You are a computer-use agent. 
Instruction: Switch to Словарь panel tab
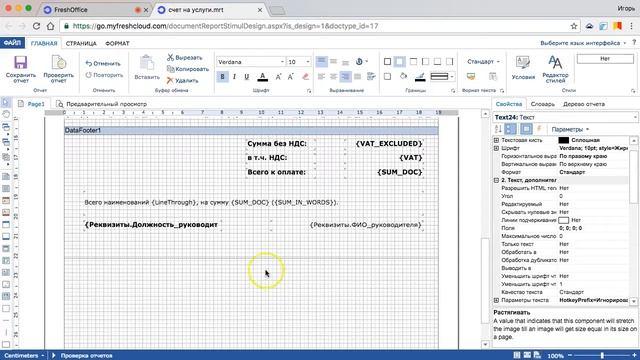click(542, 104)
